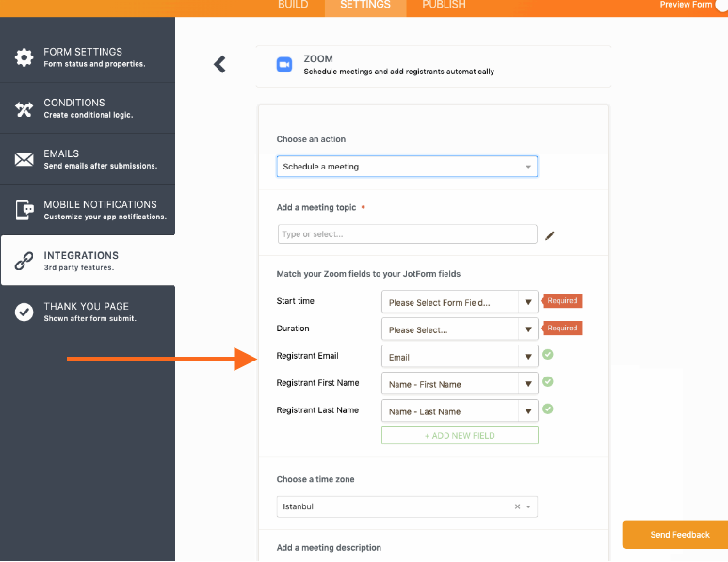
Task: Toggle the Preview Form switch
Action: point(720,5)
